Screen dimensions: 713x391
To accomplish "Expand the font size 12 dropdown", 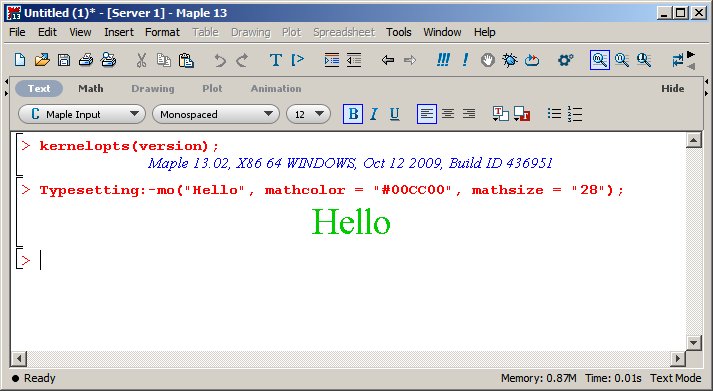I will pos(308,114).
